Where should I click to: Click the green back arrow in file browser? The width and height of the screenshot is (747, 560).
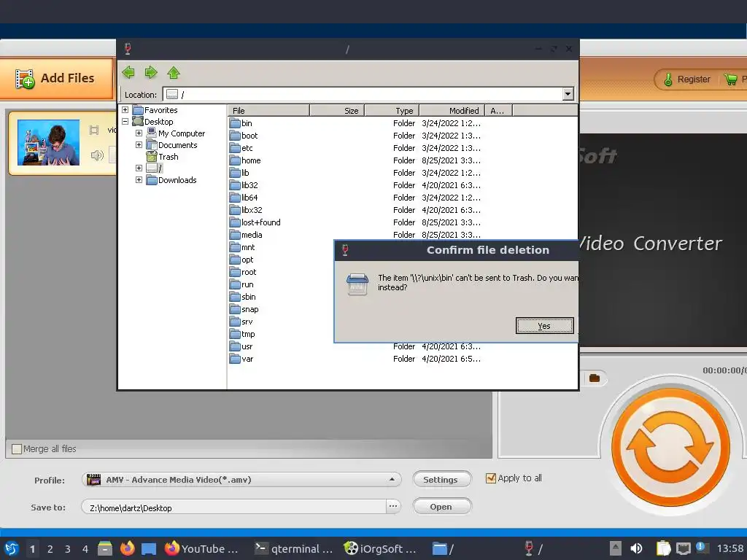128,72
